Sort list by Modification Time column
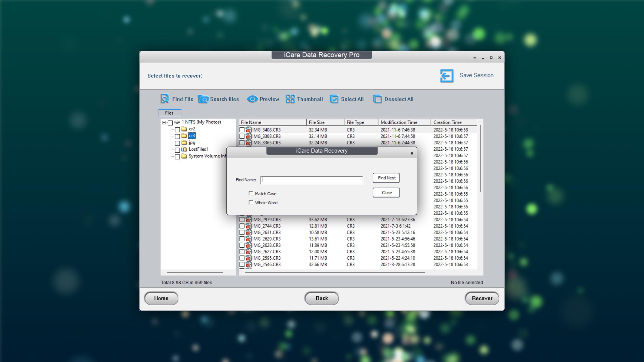Image resolution: width=644 pixels, height=362 pixels. [405, 122]
